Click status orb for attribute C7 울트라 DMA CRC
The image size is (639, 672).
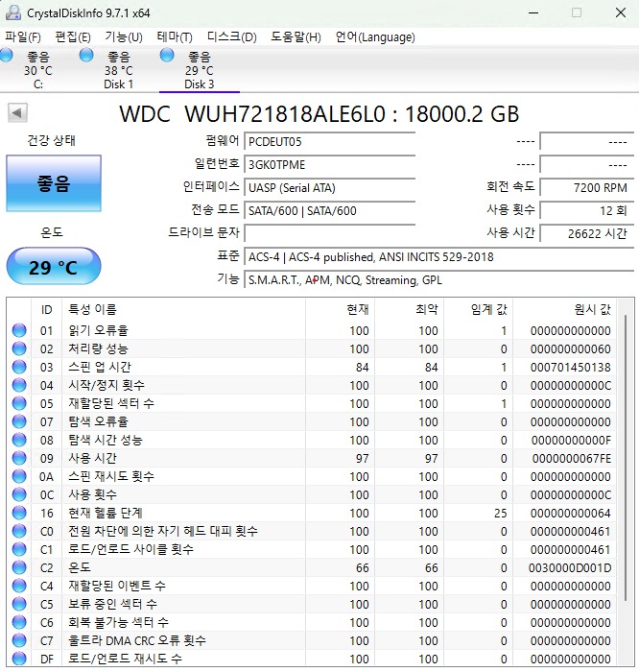(19, 640)
